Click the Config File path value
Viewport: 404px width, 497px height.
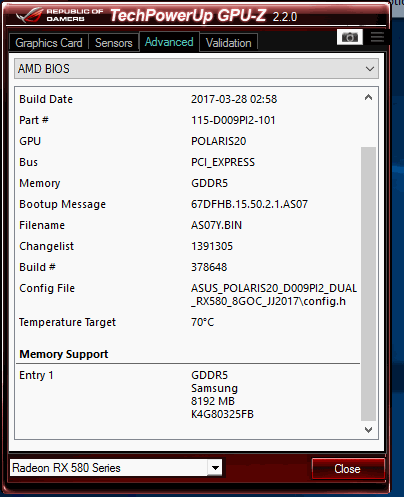pos(274,295)
